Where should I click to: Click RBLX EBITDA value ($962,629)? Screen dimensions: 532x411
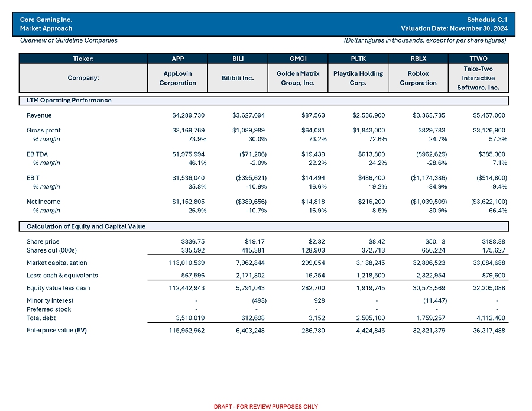[432, 154]
